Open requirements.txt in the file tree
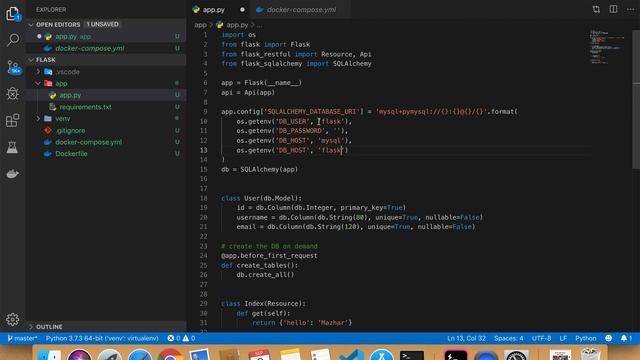This screenshot has height=360, width=640. tap(106, 107)
